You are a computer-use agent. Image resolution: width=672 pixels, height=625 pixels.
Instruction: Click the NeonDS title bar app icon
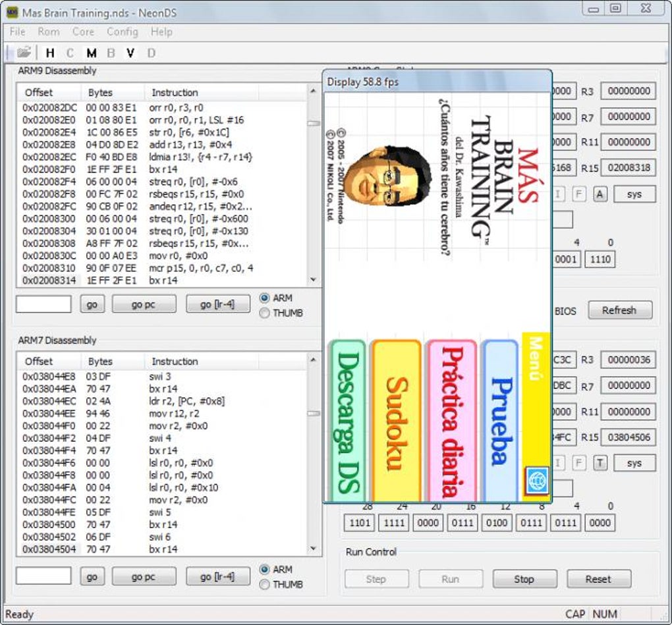[12, 13]
